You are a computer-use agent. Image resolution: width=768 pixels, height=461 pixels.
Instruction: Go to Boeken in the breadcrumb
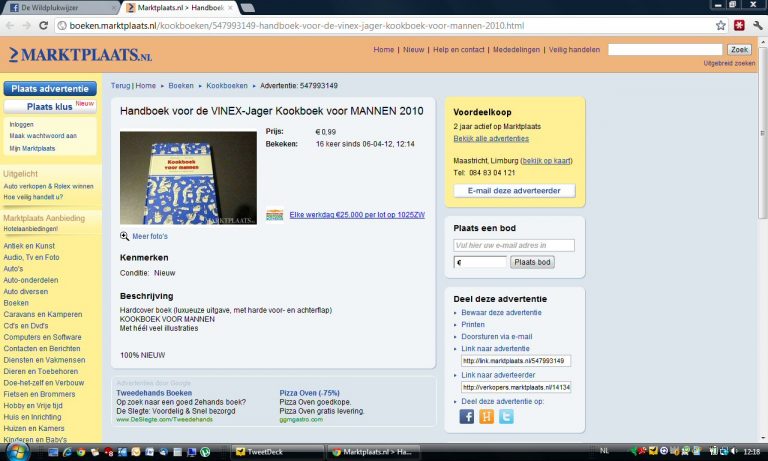(181, 85)
